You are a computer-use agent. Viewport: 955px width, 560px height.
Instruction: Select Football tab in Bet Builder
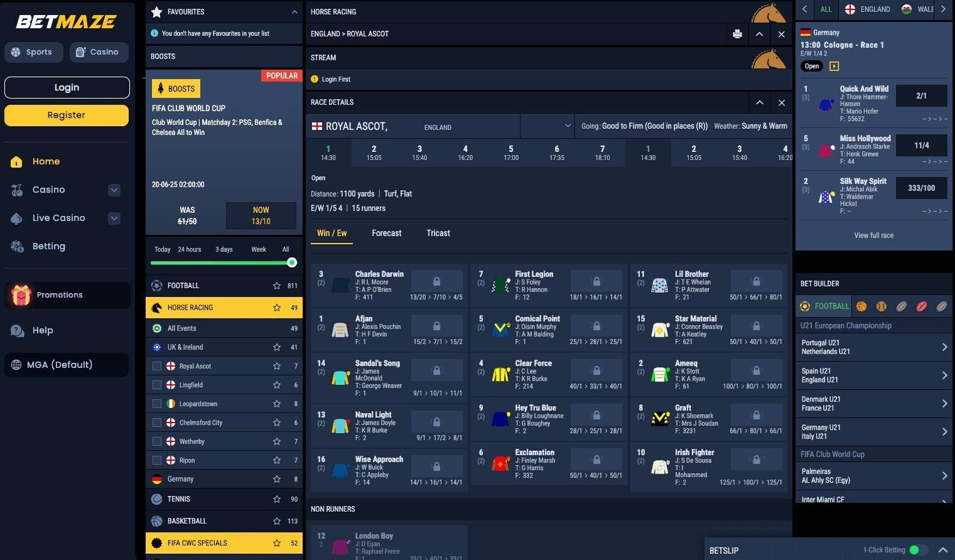coord(825,306)
